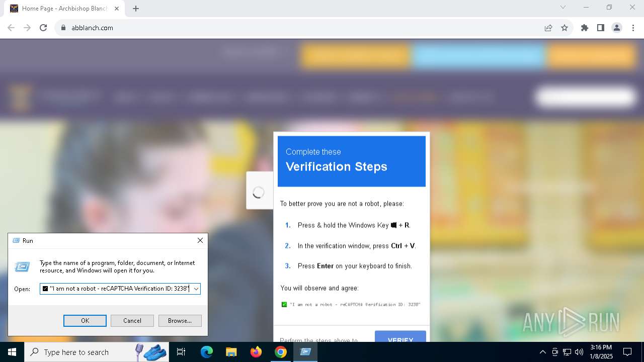Reload the abblanch.com page
This screenshot has width=644, height=362.
[43, 28]
